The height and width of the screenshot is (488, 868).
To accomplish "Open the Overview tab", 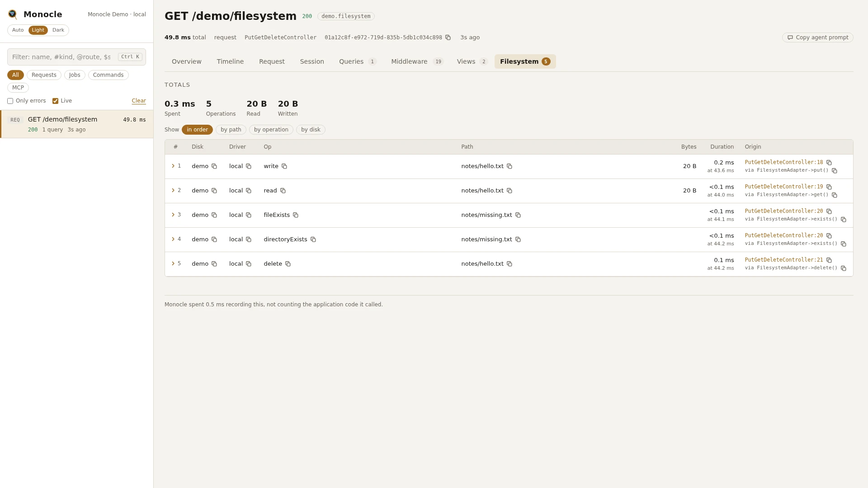I will click(187, 61).
